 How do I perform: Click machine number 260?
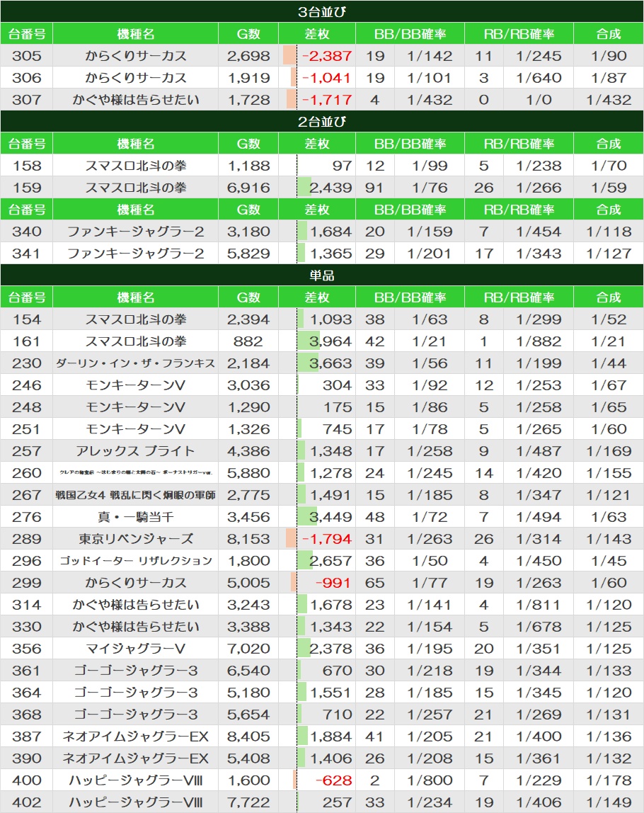(x=27, y=473)
